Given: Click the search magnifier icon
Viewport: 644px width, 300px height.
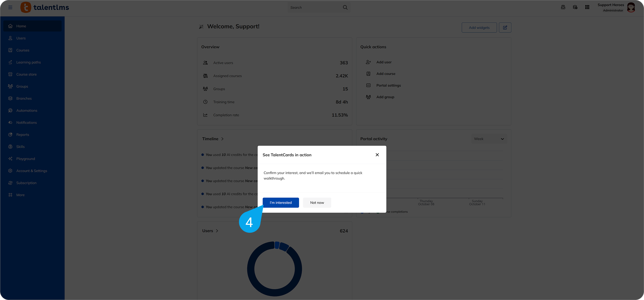Looking at the screenshot, I should pyautogui.click(x=345, y=8).
